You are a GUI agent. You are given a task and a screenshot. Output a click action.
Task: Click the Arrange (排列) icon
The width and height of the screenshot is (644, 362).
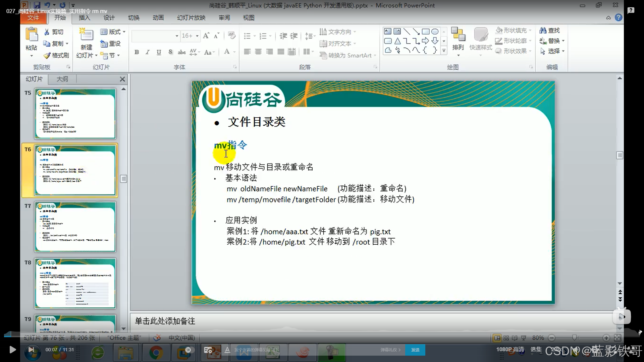[x=458, y=35]
